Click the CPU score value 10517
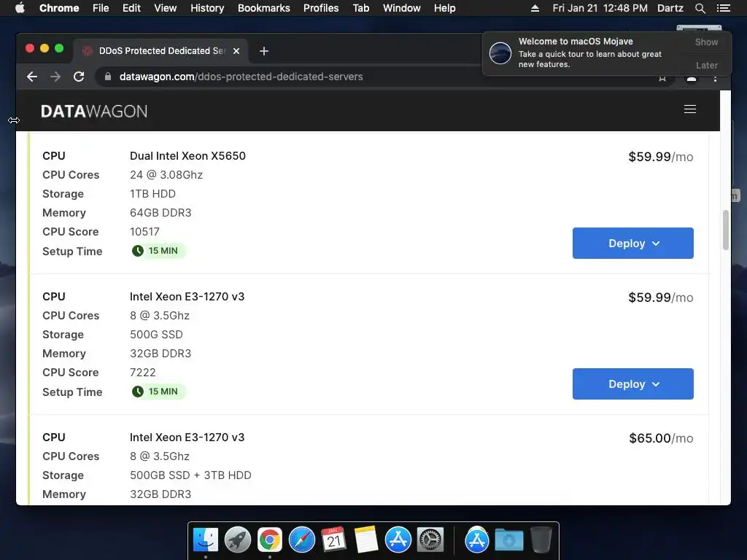 tap(145, 231)
